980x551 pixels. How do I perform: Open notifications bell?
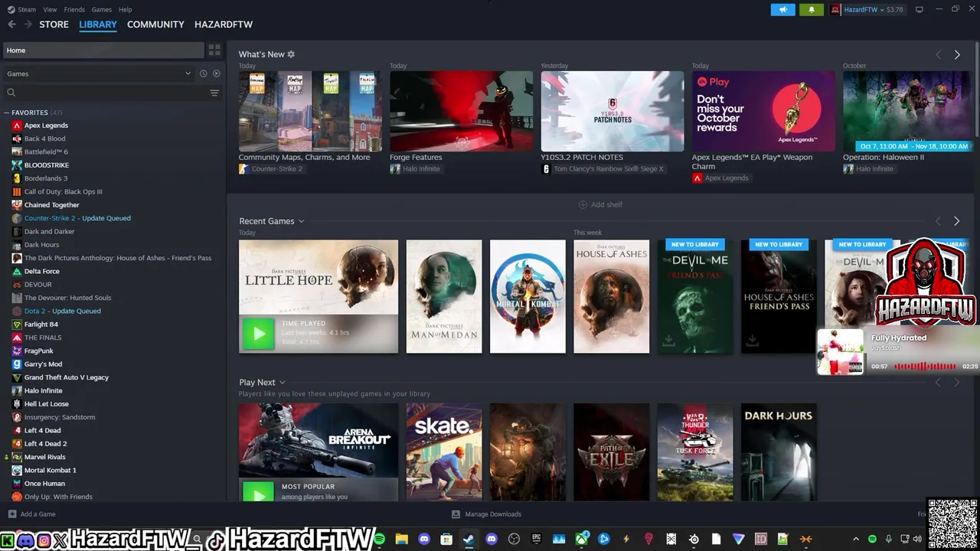click(x=812, y=9)
